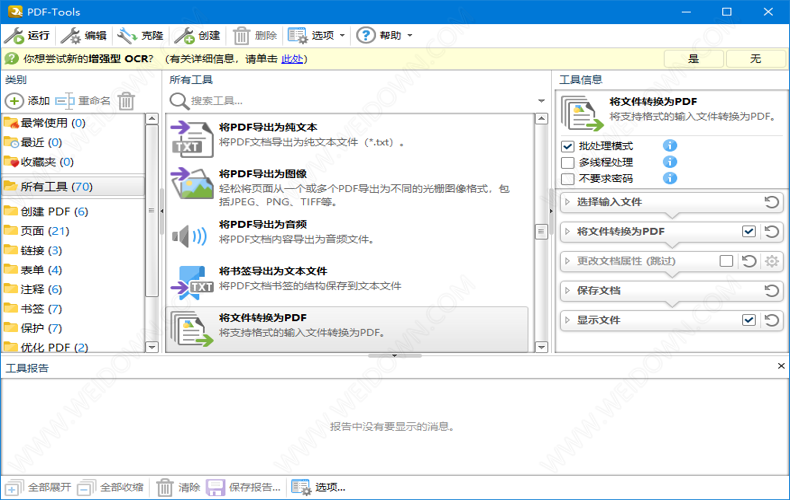Reset the 更改文档属性 step
The width and height of the screenshot is (790, 500).
(x=749, y=261)
